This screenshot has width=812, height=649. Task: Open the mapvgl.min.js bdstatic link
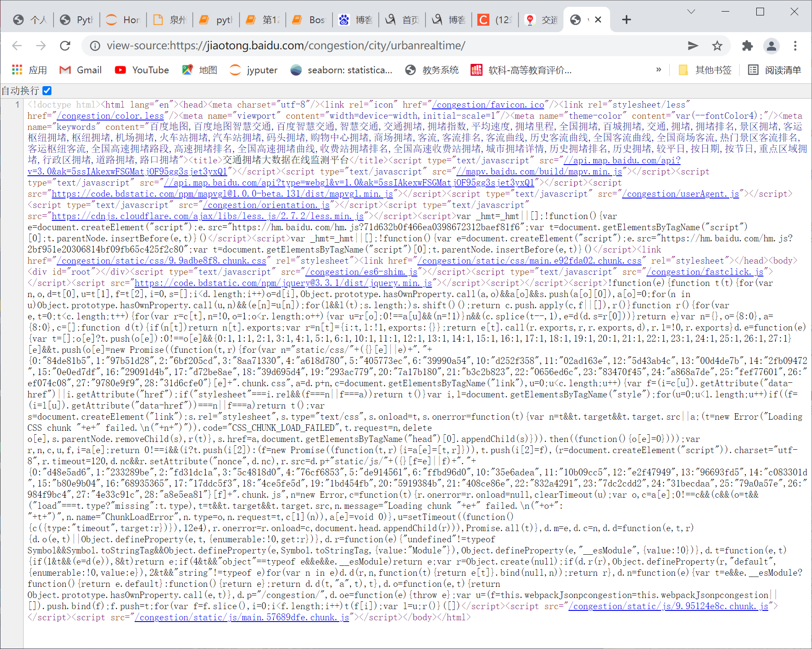[222, 194]
